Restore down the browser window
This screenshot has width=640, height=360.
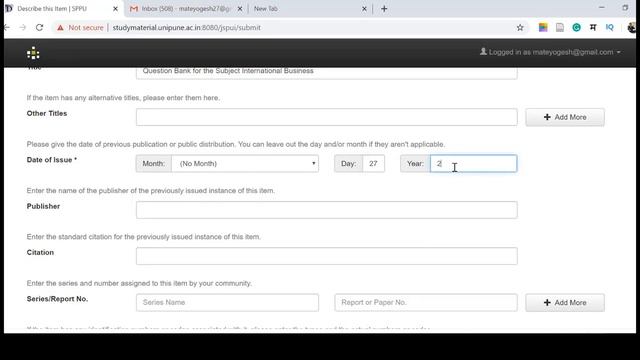point(625,8)
